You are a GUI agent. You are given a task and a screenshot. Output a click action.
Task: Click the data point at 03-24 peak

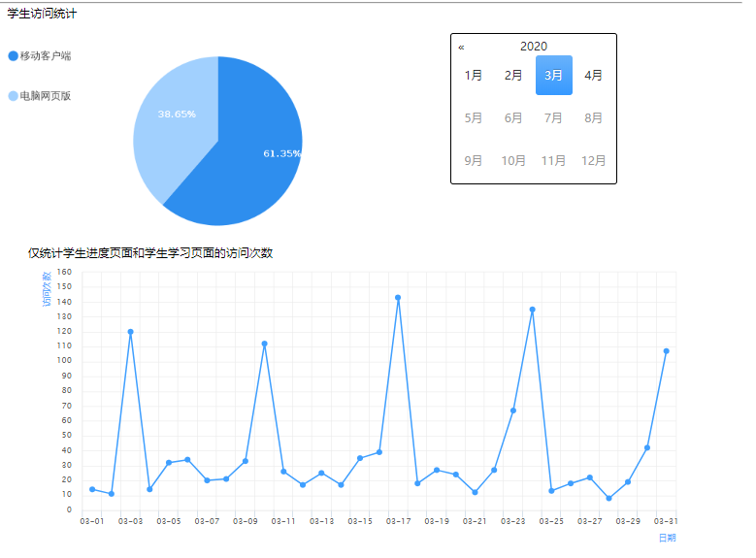tap(532, 310)
